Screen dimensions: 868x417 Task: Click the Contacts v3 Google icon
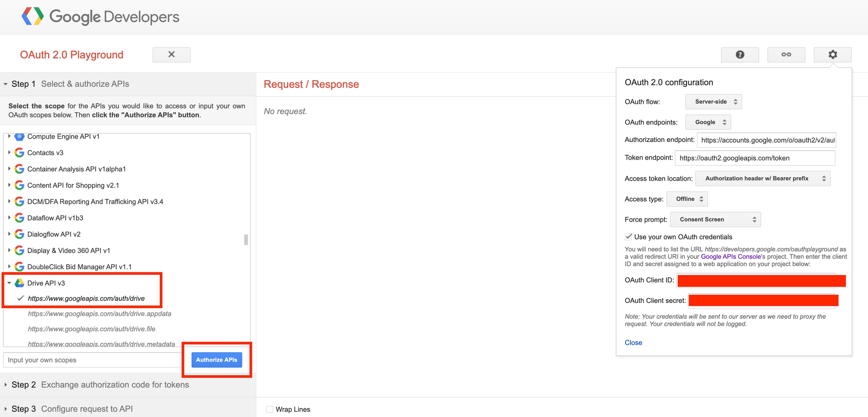[19, 153]
